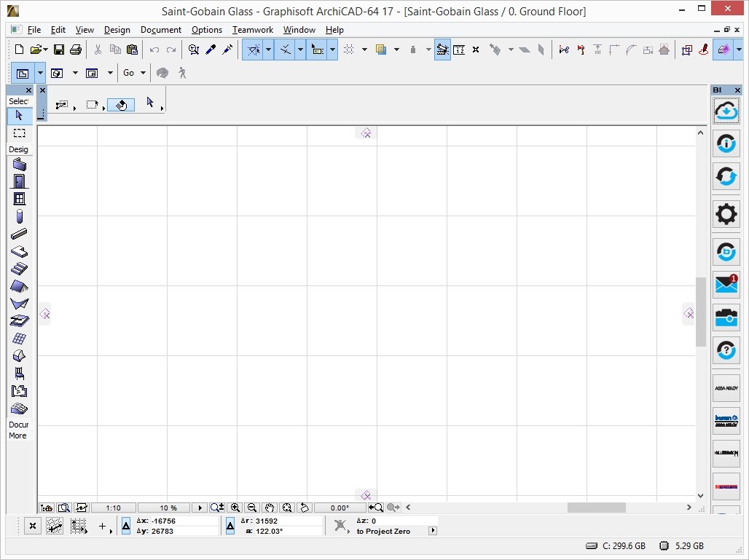Image resolution: width=749 pixels, height=560 pixels.
Task: Select the Marquee tool in toolbox
Action: coord(19,133)
